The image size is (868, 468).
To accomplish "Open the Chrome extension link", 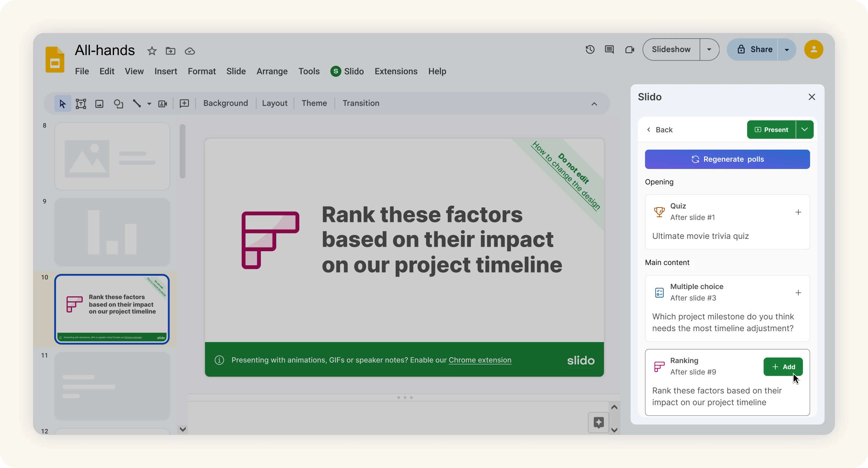I will point(479,360).
